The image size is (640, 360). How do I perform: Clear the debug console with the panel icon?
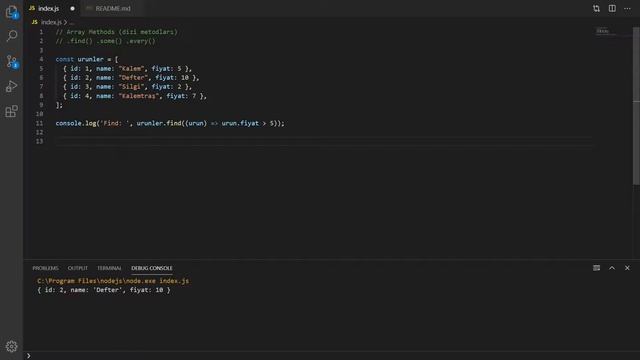coord(596,268)
